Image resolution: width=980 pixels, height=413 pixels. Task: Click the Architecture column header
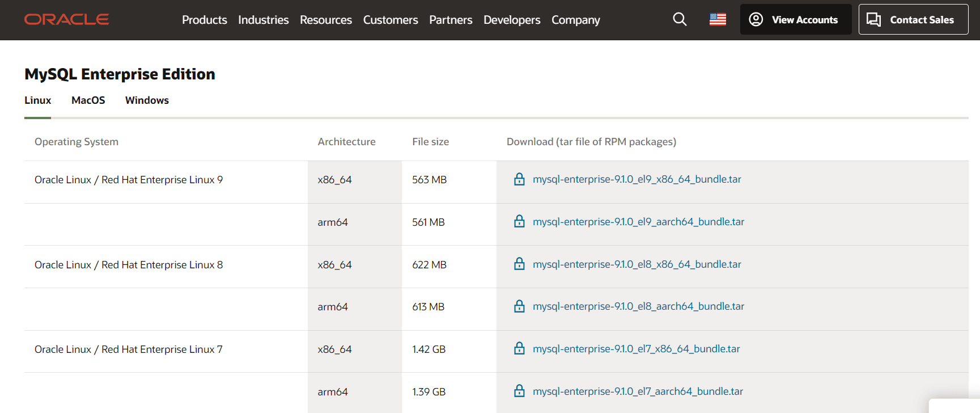click(x=346, y=142)
